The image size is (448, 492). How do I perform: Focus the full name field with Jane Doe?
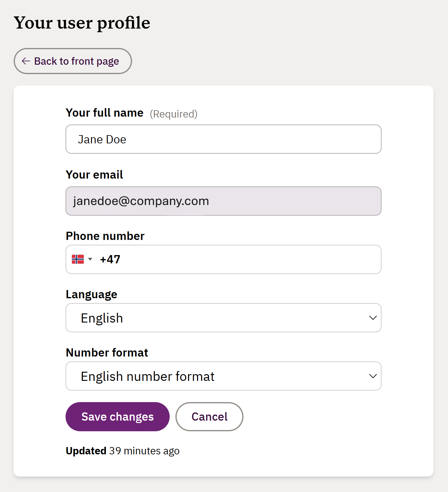(223, 139)
